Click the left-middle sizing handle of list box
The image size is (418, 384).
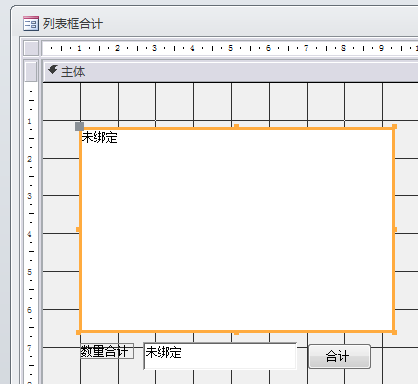78,229
